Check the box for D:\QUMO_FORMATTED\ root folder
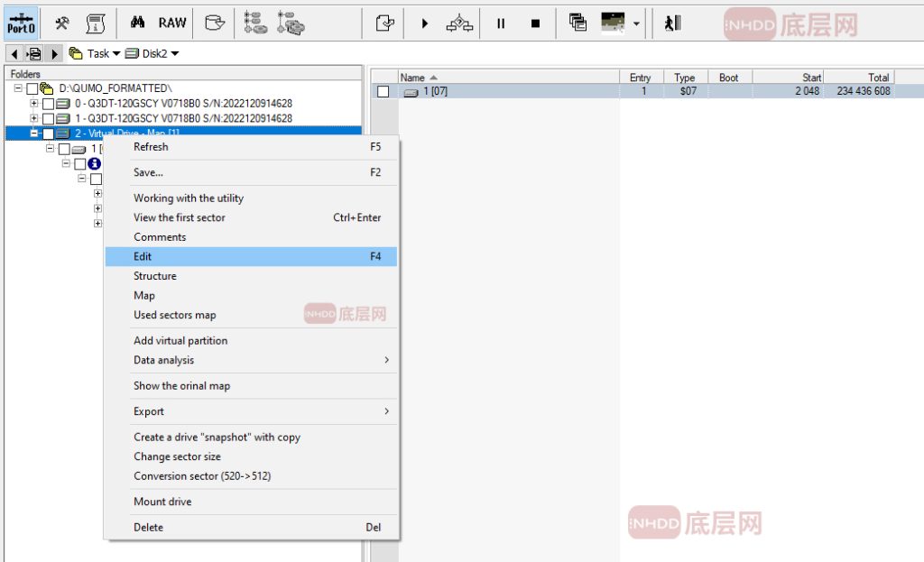The height and width of the screenshot is (562, 924). pos(32,88)
